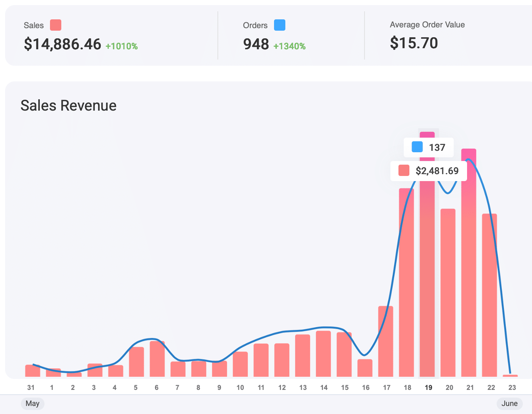Click the bold x-axis date label 19
The width and height of the screenshot is (532, 414).
[428, 387]
